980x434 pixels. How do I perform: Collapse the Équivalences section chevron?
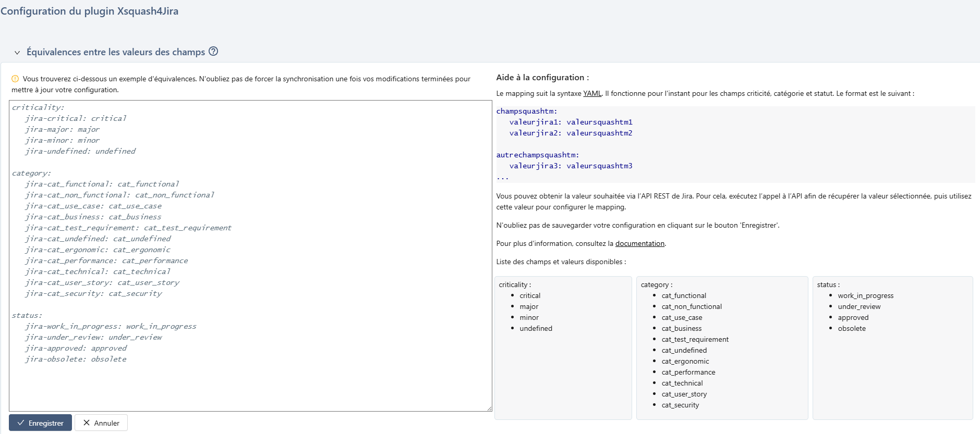[17, 53]
